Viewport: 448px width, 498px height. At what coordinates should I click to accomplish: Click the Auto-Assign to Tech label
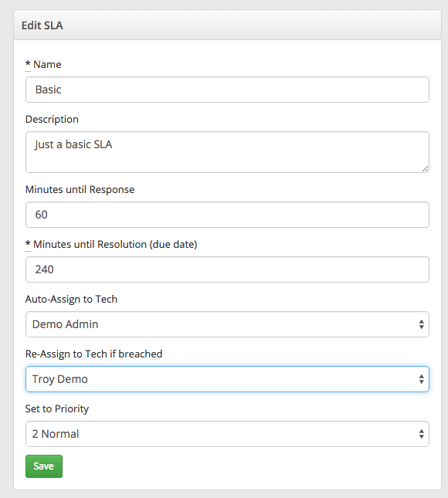(x=71, y=299)
